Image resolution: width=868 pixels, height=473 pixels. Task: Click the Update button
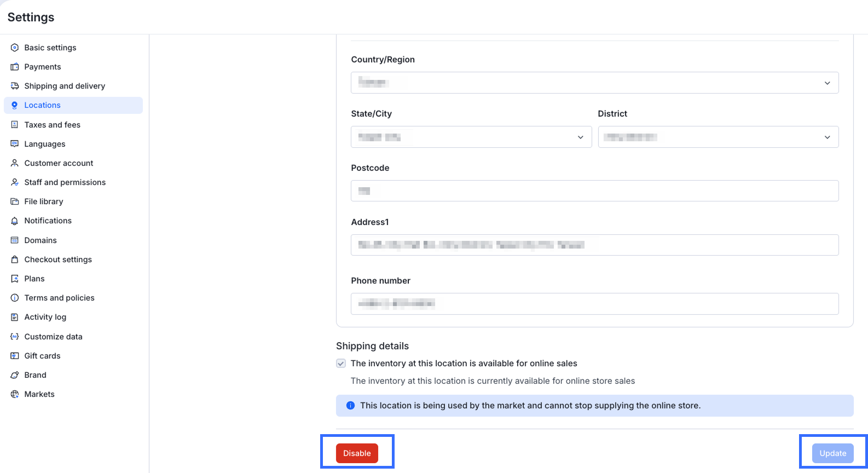[x=832, y=453]
